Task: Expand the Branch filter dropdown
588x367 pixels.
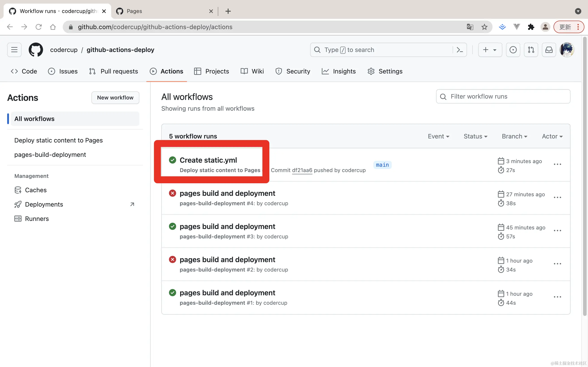Action: [x=514, y=136]
